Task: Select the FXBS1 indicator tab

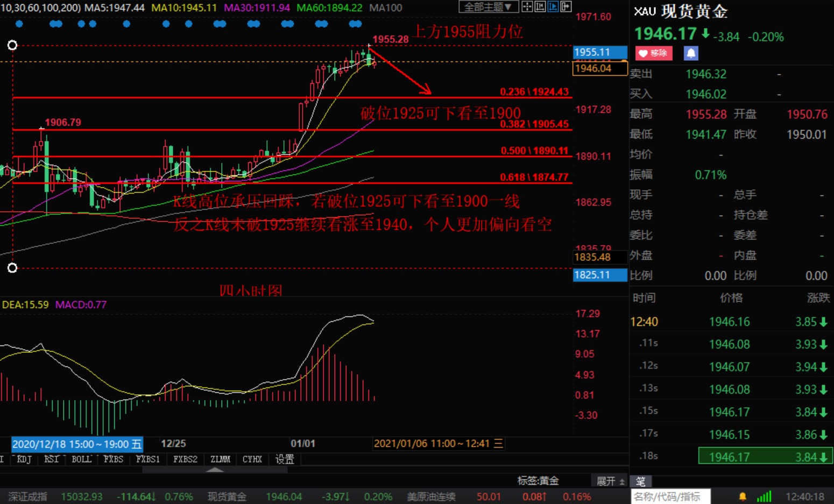Action: 148,459
